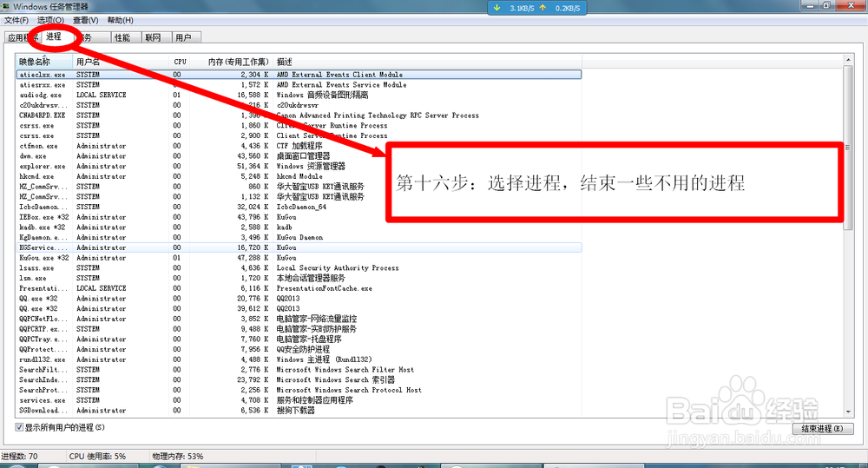The width and height of the screenshot is (868, 468).
Task: Select the dwm.exe process row
Action: [299, 156]
